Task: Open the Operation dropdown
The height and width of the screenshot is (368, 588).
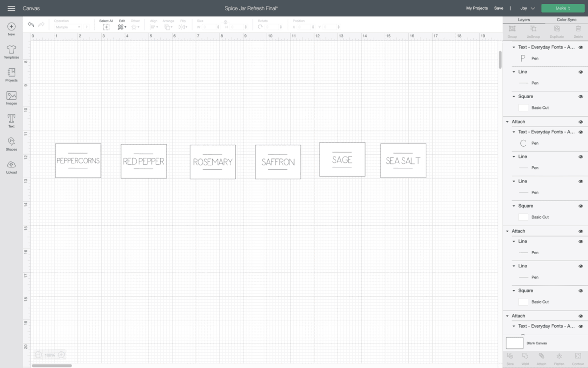Action: coord(67,27)
